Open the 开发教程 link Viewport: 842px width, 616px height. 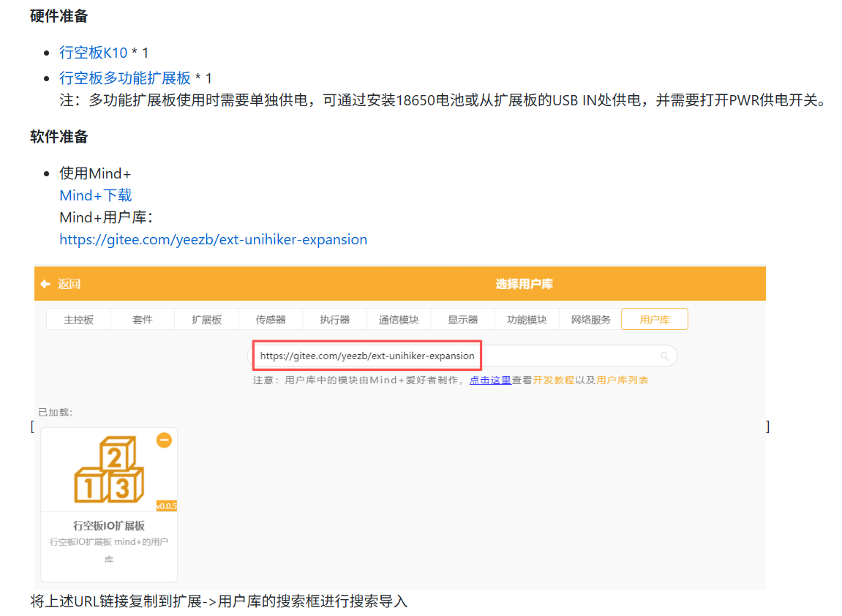[x=553, y=380]
